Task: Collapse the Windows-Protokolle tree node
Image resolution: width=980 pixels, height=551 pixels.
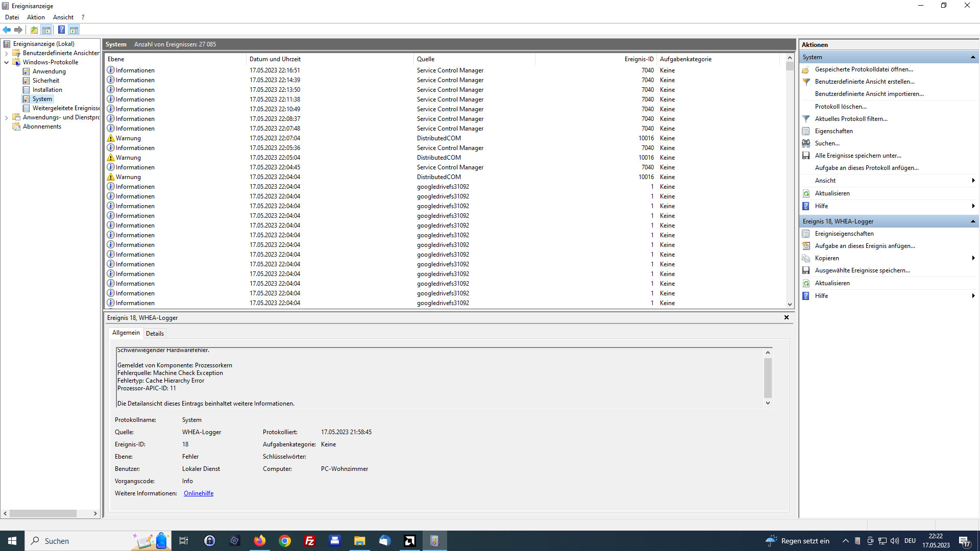Action: point(6,62)
